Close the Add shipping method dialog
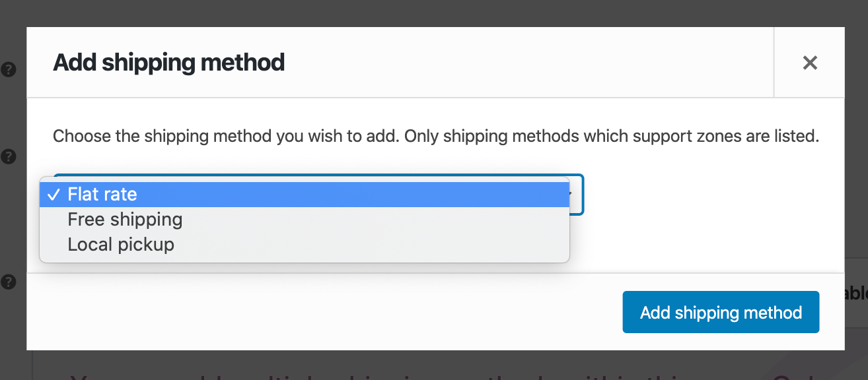This screenshot has height=380, width=868. pyautogui.click(x=810, y=63)
